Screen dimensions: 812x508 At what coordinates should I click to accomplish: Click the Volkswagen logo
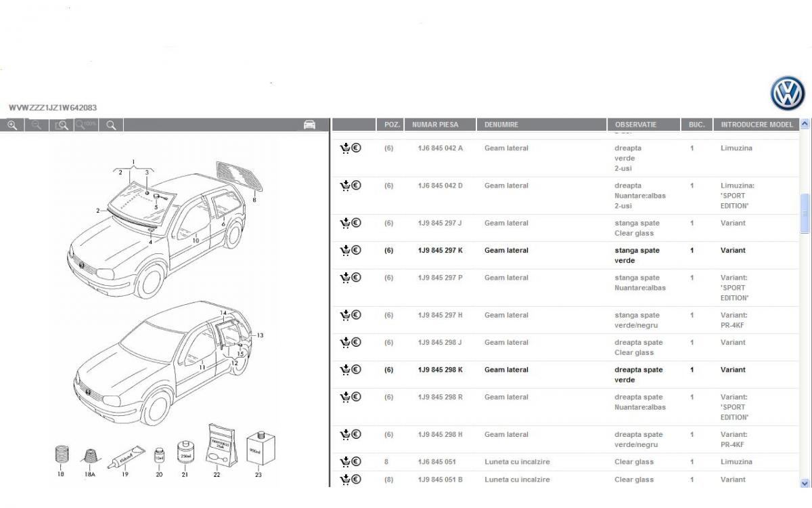tap(787, 93)
